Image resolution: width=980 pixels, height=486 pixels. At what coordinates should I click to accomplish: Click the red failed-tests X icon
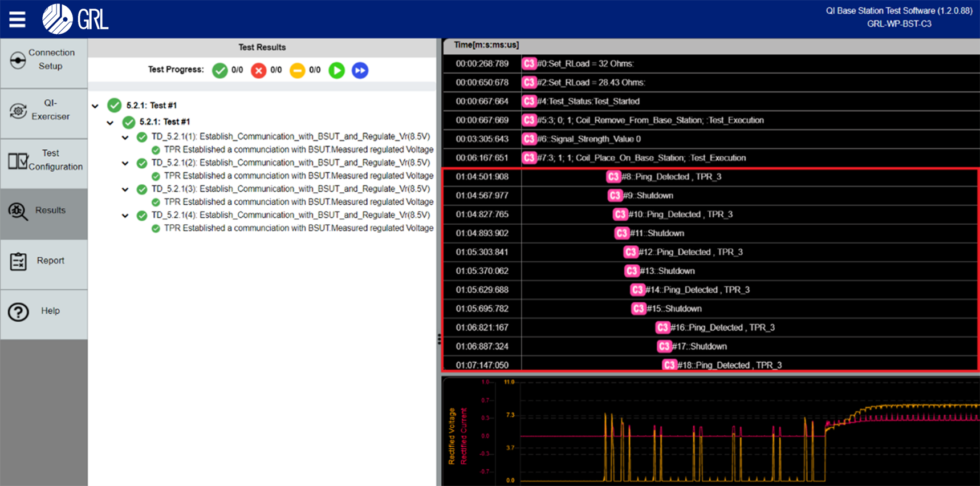pos(258,71)
